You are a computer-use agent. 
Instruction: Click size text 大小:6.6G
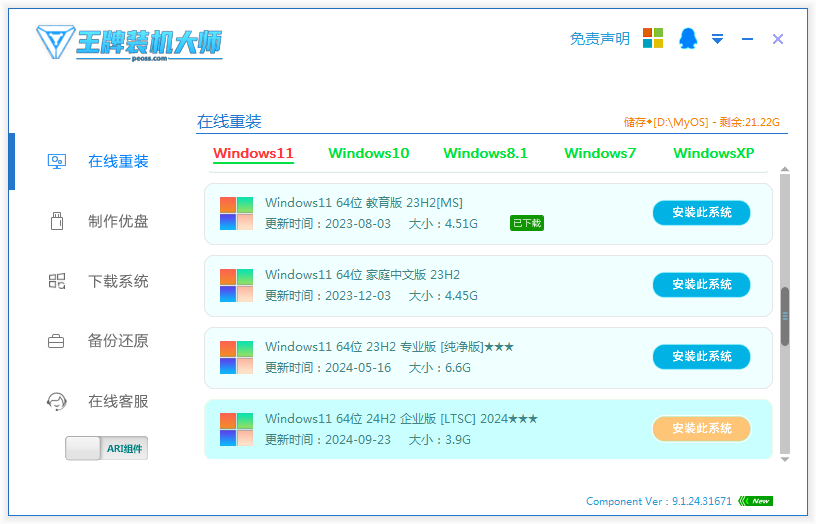coord(440,368)
